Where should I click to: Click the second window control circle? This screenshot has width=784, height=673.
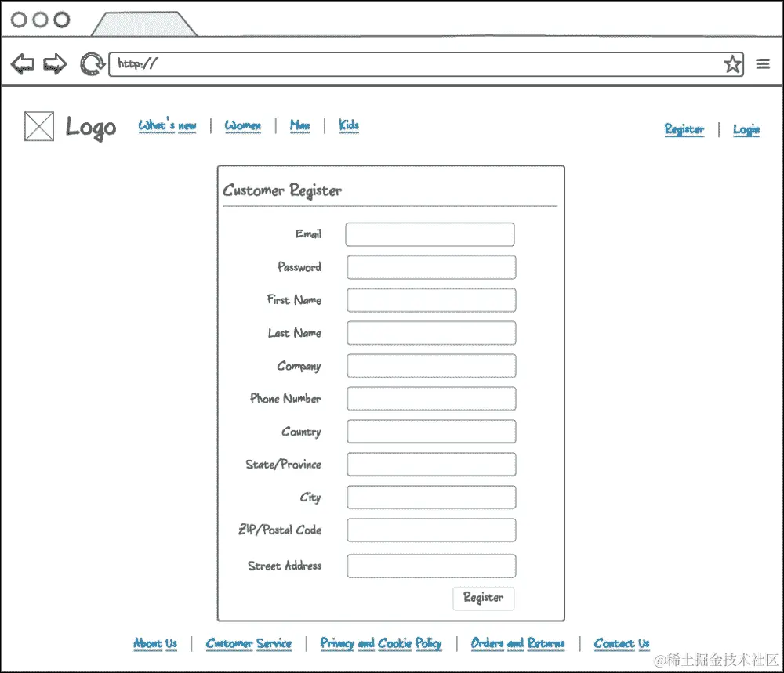click(x=40, y=20)
